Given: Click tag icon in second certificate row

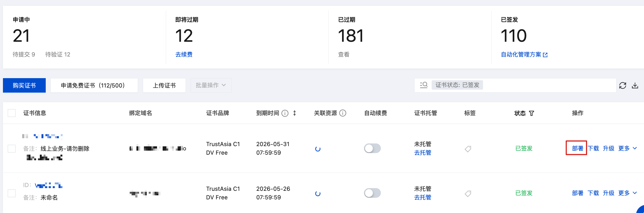Looking at the screenshot, I should 468,193.
